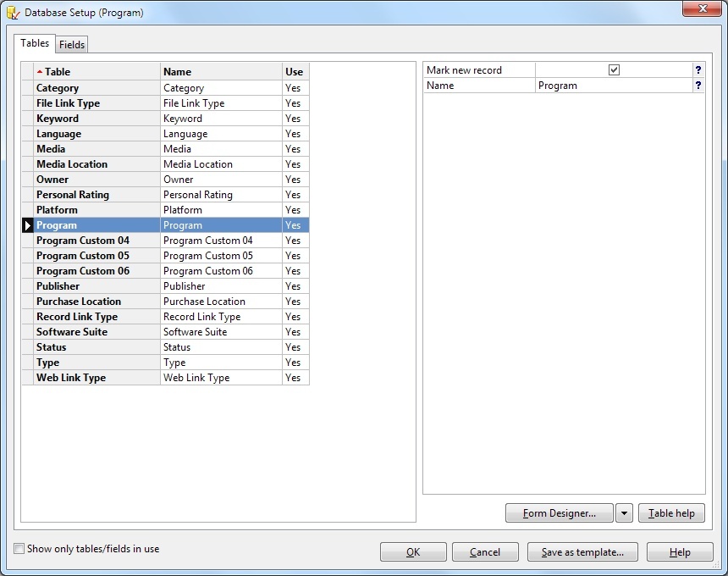The image size is (728, 576).
Task: Click the Form Designer button
Action: tap(559, 513)
